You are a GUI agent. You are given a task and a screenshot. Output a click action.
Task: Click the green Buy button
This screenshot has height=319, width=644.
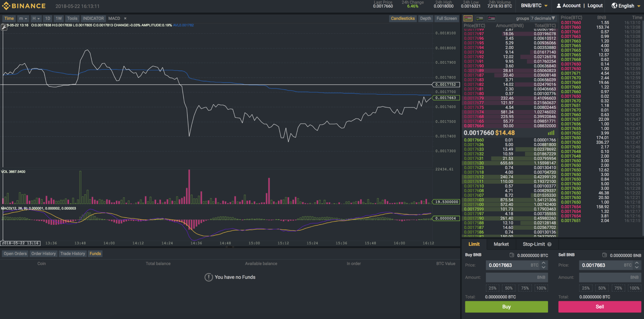click(x=507, y=307)
